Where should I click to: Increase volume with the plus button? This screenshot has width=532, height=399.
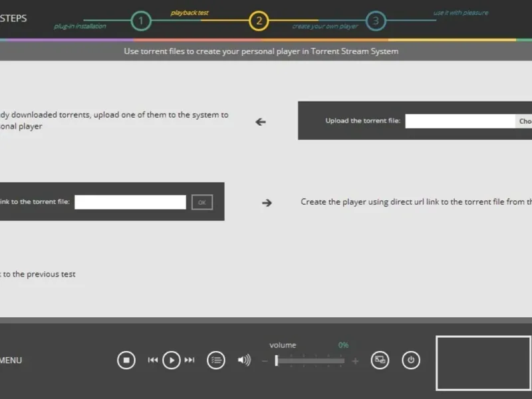(x=355, y=361)
